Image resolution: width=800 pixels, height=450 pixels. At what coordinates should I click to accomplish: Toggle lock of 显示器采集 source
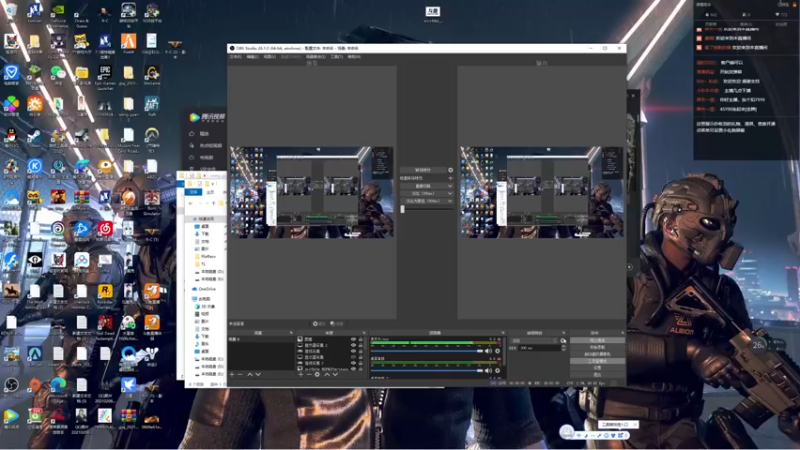(x=361, y=357)
